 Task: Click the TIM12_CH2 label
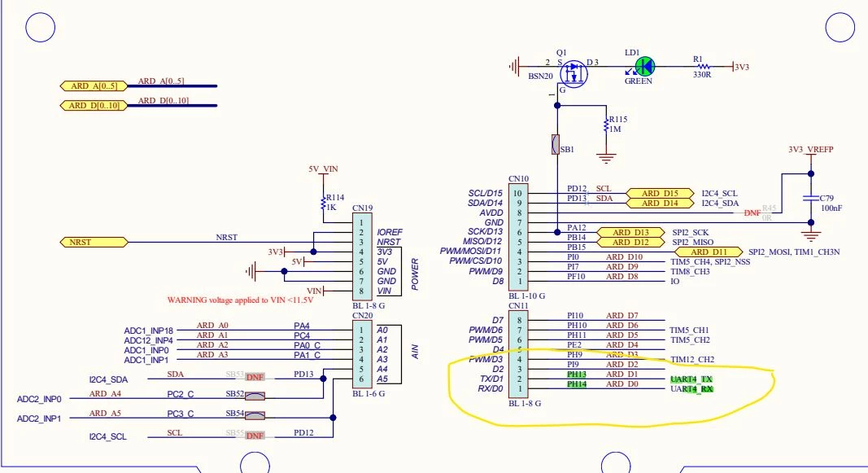coord(692,360)
